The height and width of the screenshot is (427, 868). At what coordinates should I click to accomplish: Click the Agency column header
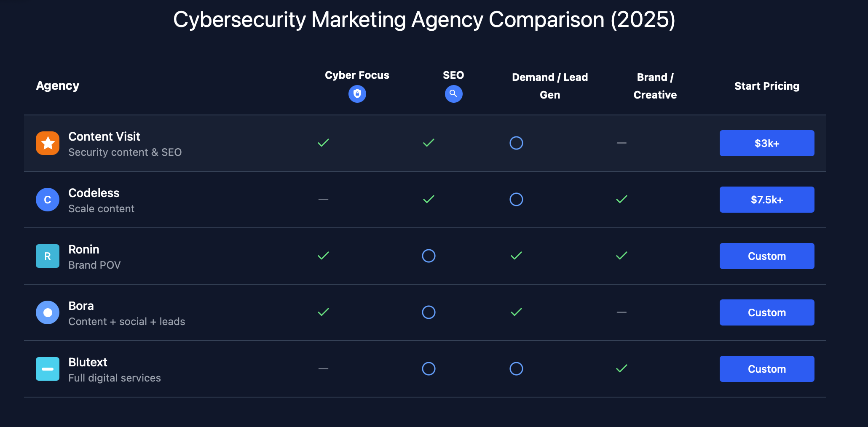click(x=57, y=85)
